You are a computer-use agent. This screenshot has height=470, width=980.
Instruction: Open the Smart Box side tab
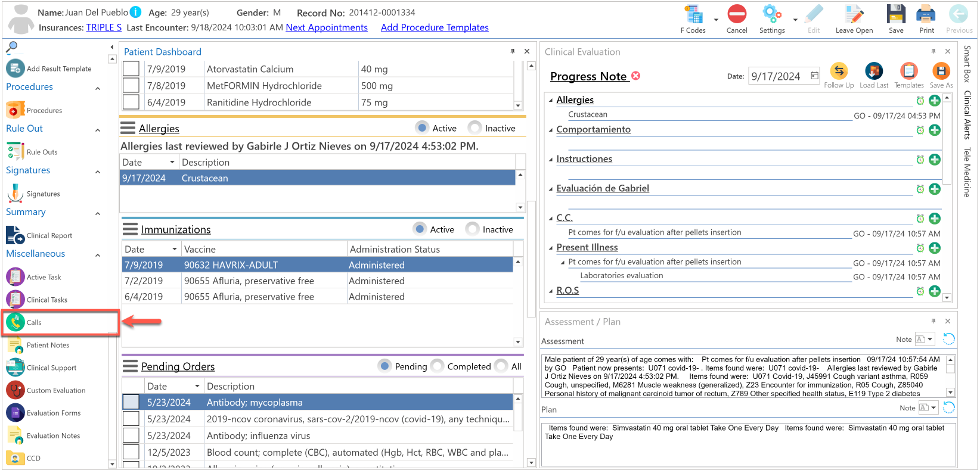[967, 64]
